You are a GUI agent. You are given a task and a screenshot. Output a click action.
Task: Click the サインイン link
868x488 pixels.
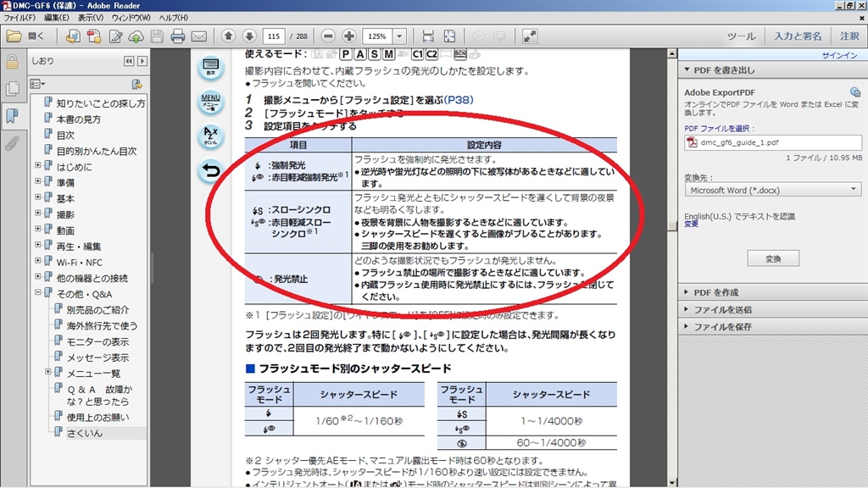point(839,55)
